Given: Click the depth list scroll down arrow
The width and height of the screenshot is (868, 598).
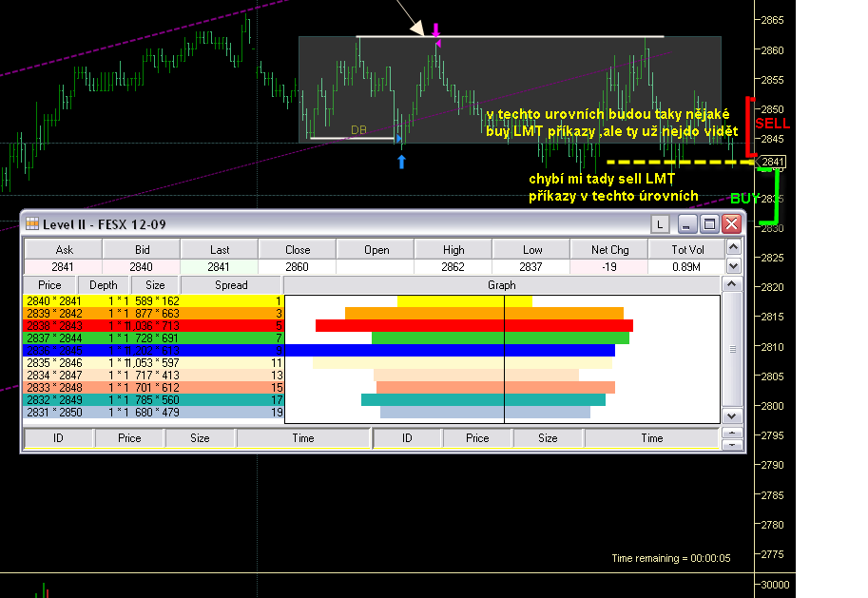Looking at the screenshot, I should pyautogui.click(x=732, y=415).
